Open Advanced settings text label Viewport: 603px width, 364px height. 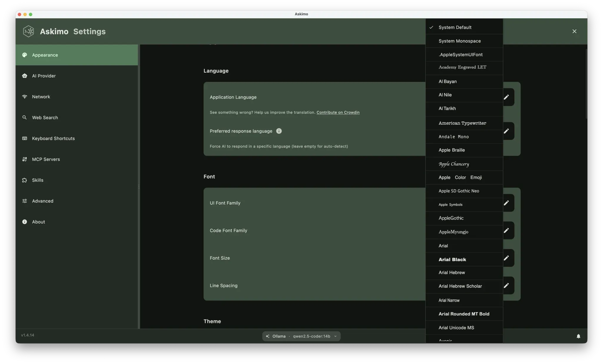(43, 201)
